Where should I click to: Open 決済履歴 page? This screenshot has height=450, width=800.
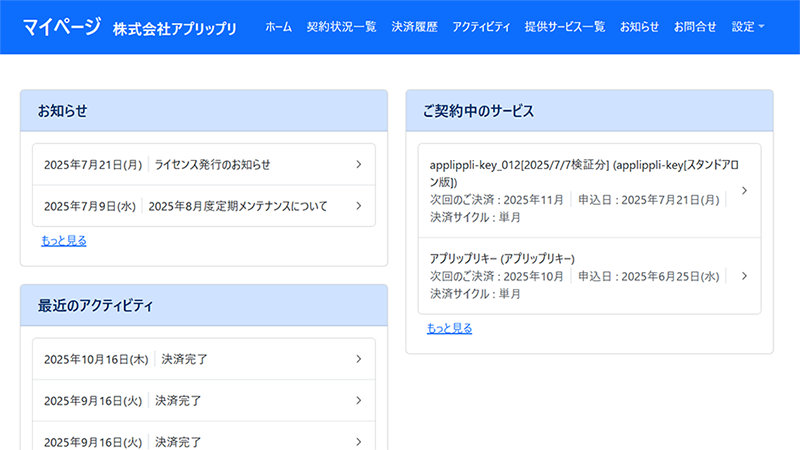[414, 27]
